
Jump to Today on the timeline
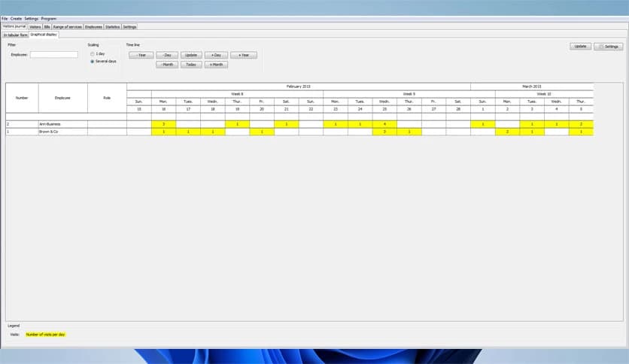pyautogui.click(x=191, y=65)
